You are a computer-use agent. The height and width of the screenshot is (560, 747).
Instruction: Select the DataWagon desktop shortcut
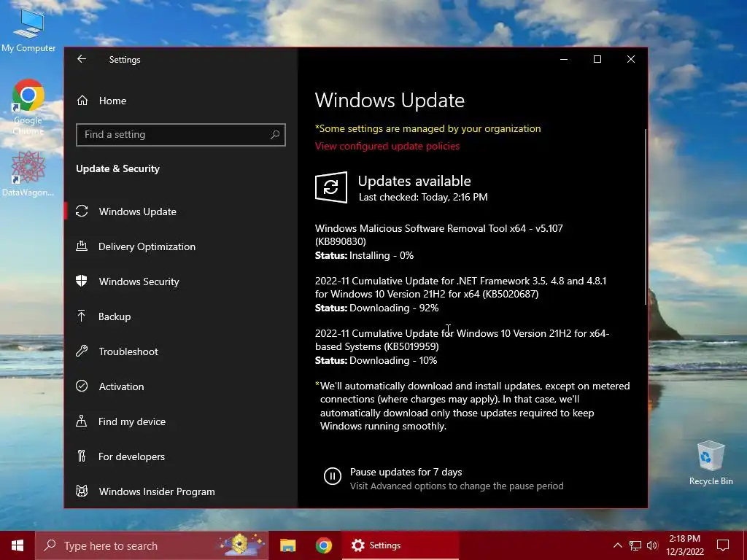tap(28, 174)
